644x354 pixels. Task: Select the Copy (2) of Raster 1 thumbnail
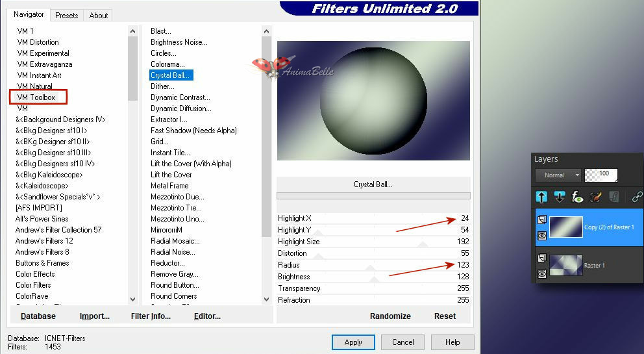click(566, 227)
